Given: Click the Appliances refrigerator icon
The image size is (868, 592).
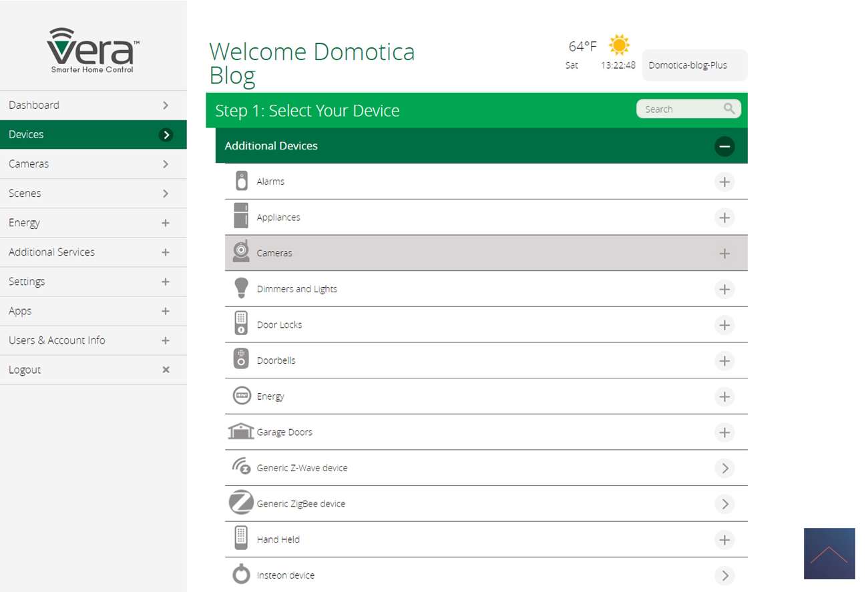Looking at the screenshot, I should pyautogui.click(x=241, y=216).
